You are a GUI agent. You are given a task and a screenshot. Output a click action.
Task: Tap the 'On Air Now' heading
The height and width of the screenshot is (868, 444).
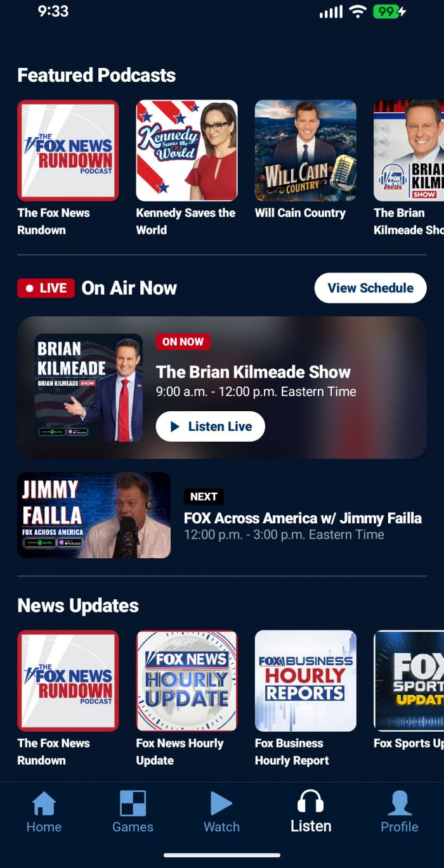click(129, 288)
